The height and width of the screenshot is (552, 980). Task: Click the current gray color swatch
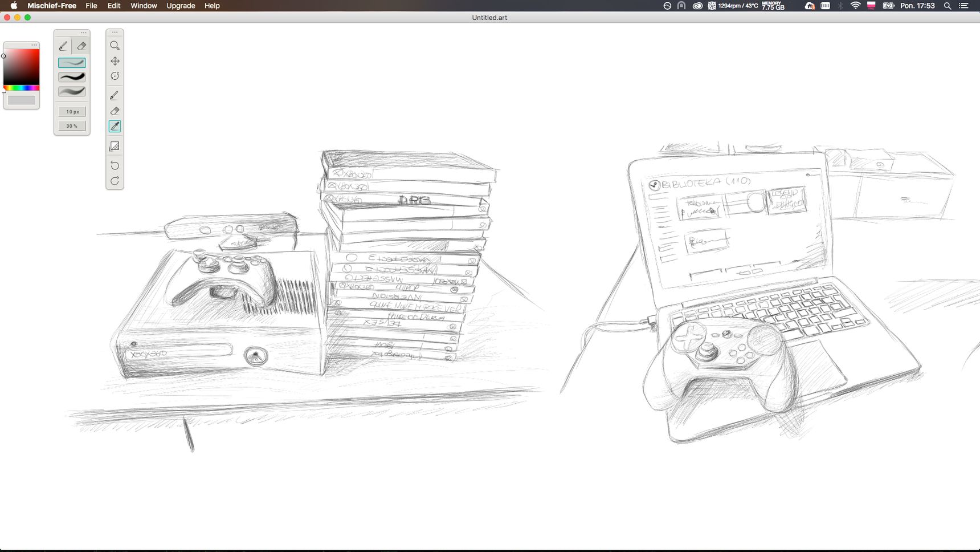[x=21, y=100]
